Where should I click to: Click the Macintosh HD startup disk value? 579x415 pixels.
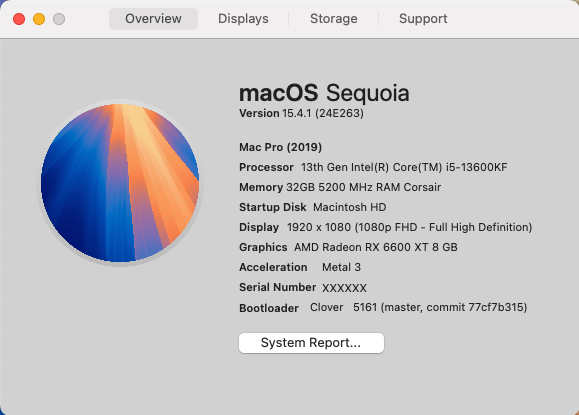coord(349,207)
